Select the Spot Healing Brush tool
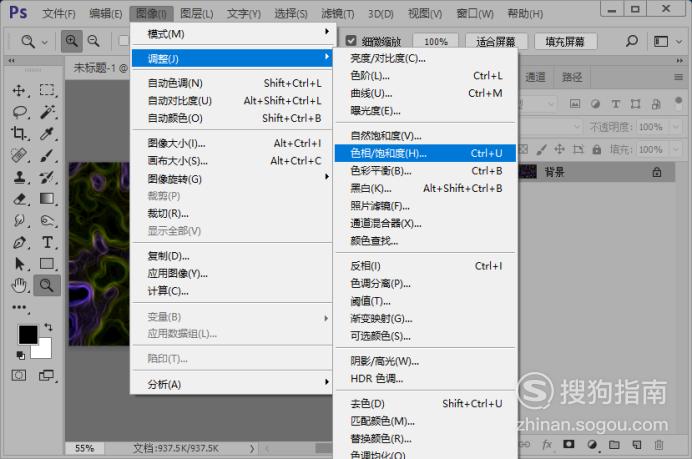Image resolution: width=692 pixels, height=459 pixels. [19, 155]
